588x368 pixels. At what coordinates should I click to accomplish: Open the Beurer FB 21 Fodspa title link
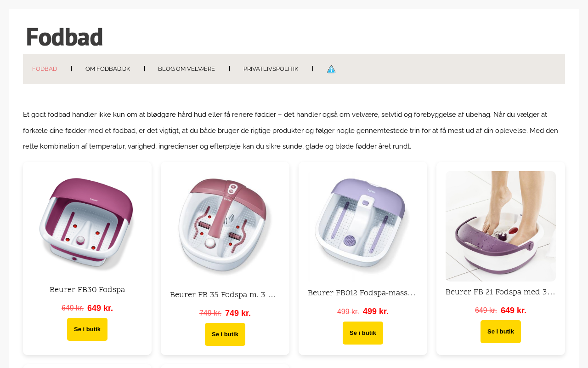[500, 292]
